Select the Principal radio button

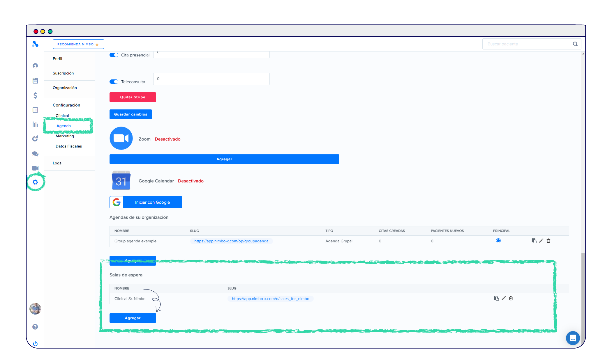[x=498, y=241]
